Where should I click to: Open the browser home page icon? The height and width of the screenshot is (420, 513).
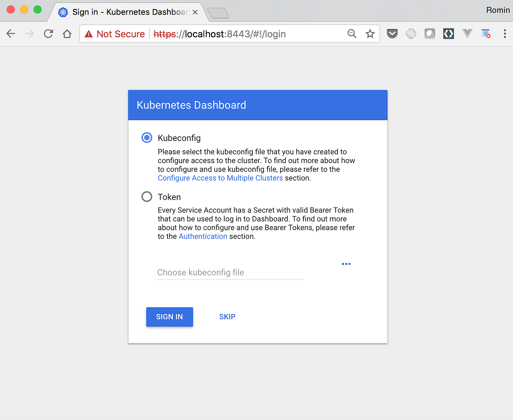click(x=67, y=34)
